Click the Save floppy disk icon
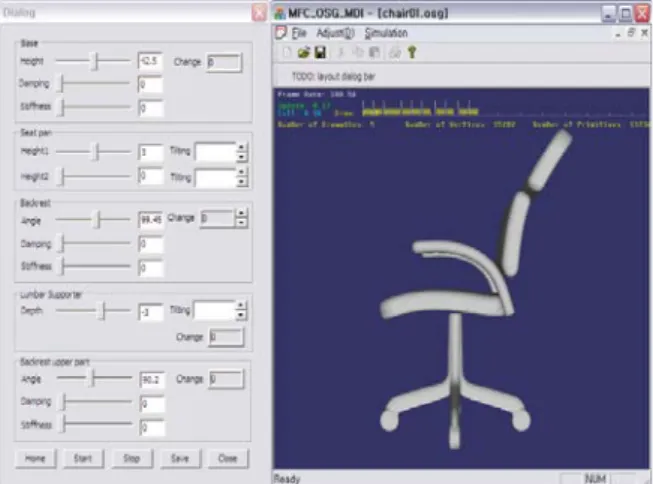 click(x=320, y=52)
